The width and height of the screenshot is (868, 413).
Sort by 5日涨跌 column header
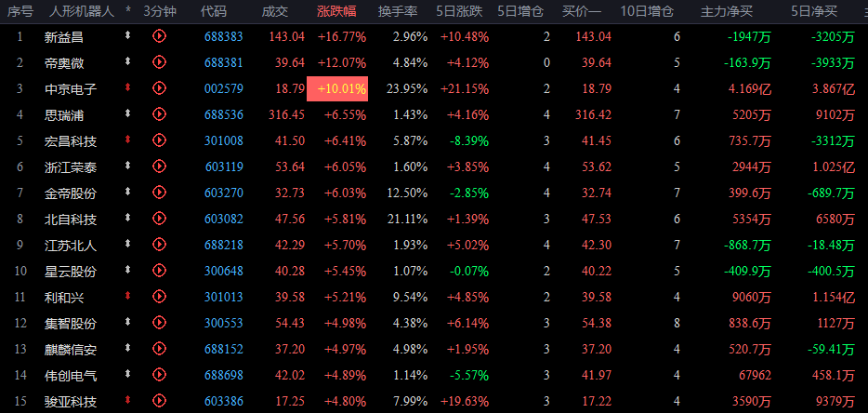pyautogui.click(x=459, y=11)
